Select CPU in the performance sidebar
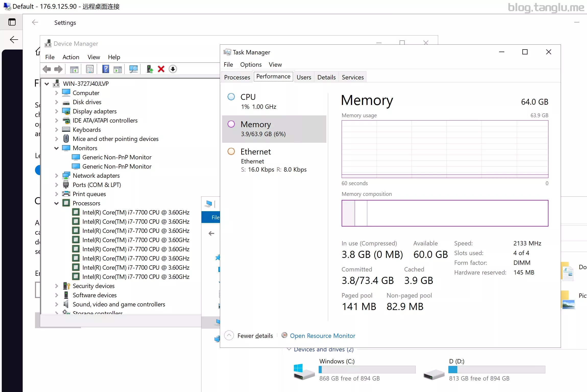Viewport: 587px width, 392px height. tap(274, 101)
